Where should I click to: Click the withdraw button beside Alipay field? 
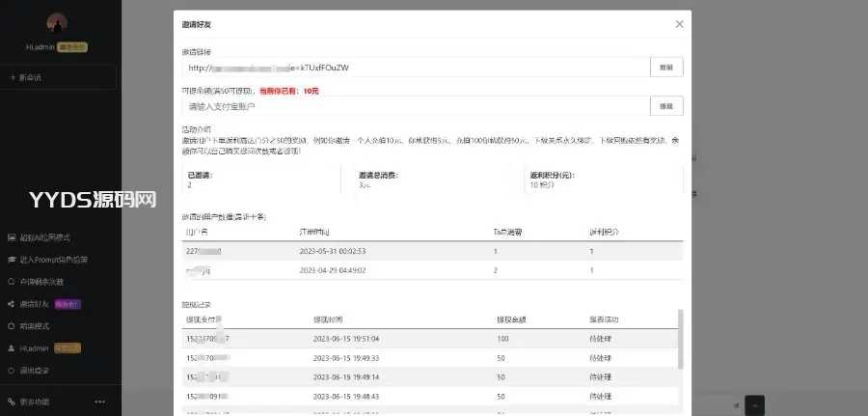coord(665,106)
